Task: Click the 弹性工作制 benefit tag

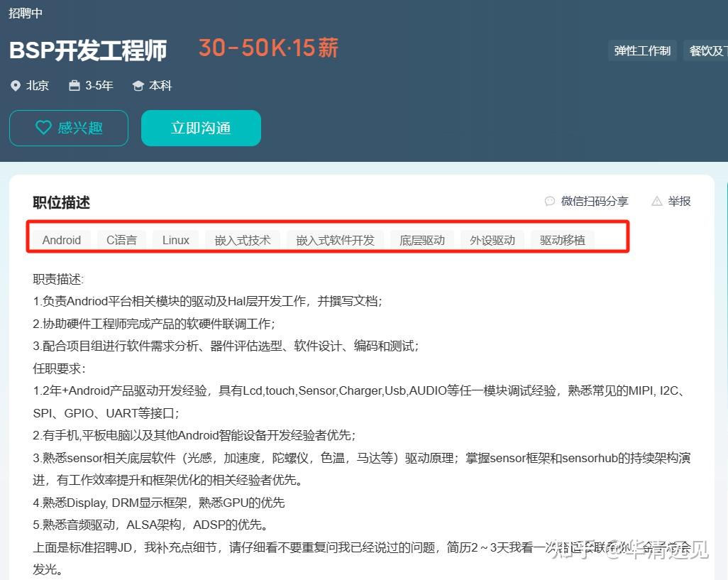Action: click(643, 50)
